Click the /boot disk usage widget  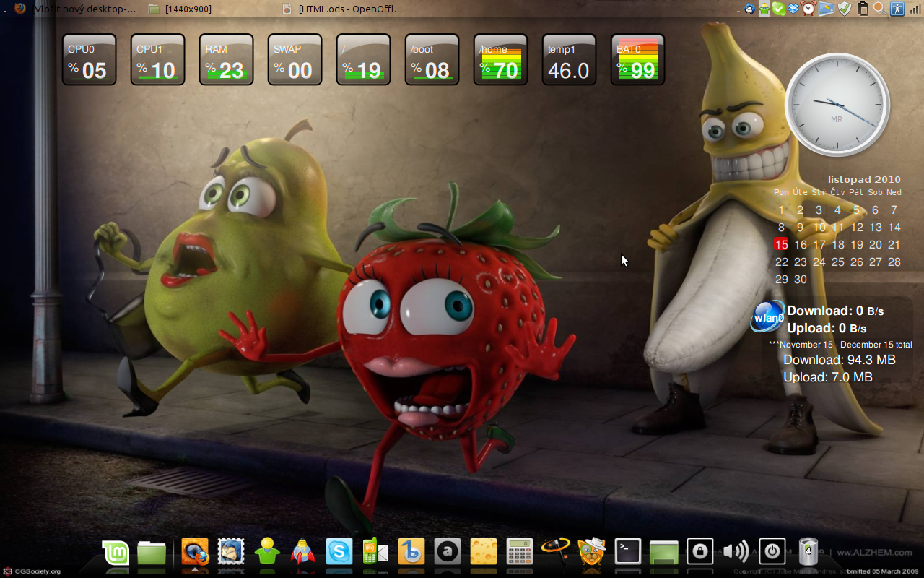pos(432,59)
